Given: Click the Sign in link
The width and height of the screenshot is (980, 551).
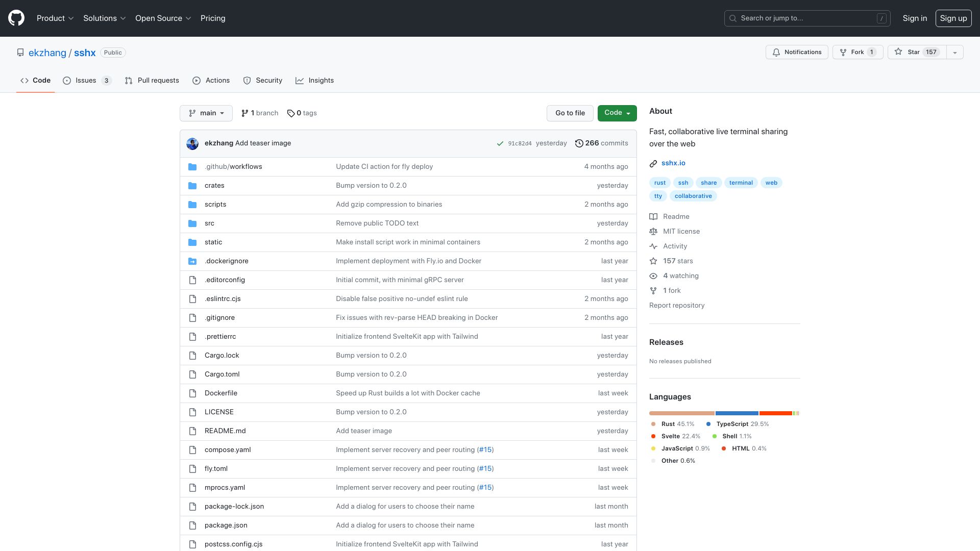Looking at the screenshot, I should click(915, 18).
